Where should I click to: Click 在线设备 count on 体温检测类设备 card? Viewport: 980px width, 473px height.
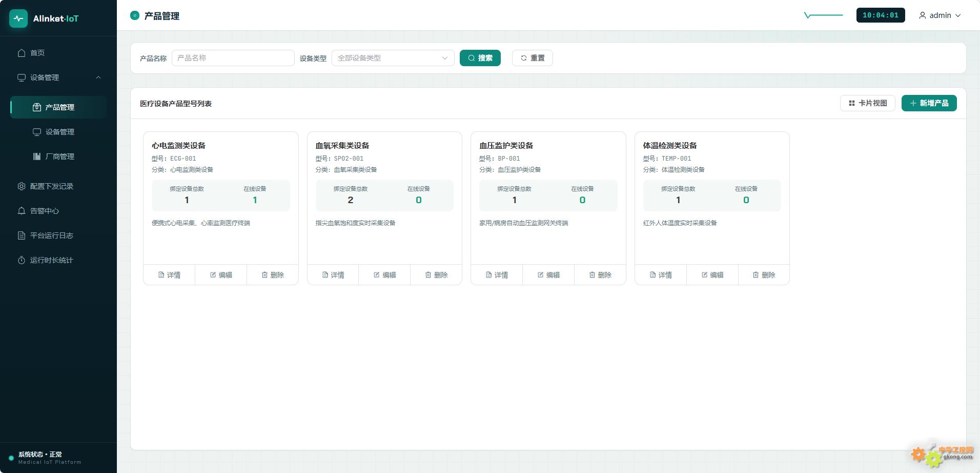point(746,200)
